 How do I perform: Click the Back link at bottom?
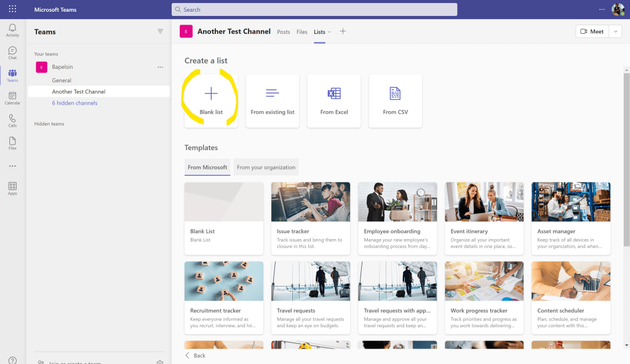[196, 355]
